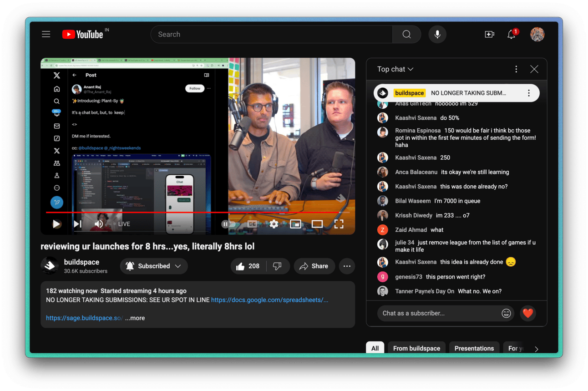The image size is (588, 391).
Task: Like the video with 208 likes
Action: click(248, 266)
